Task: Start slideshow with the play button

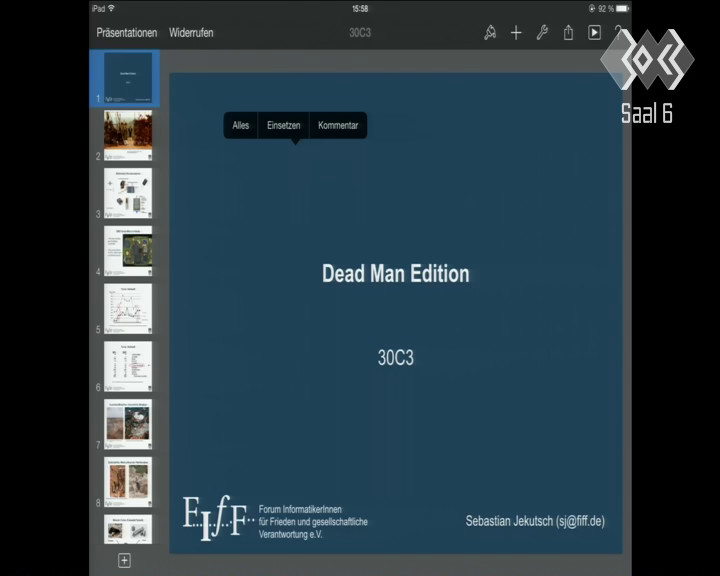Action: pos(595,33)
